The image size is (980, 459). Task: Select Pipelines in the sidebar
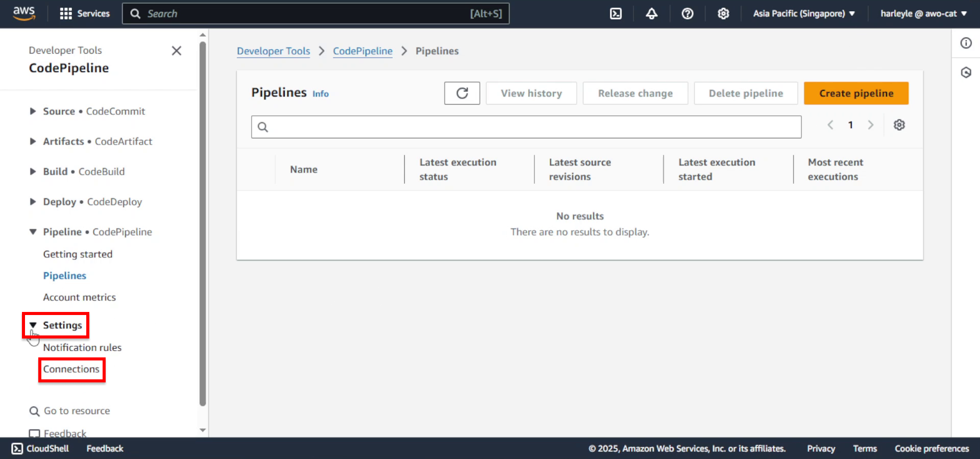(65, 276)
